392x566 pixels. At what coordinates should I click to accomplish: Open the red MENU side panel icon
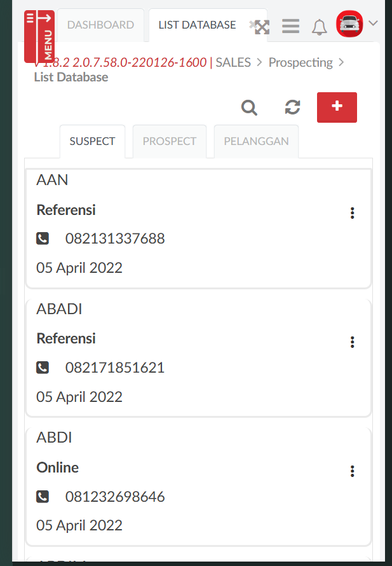39,36
